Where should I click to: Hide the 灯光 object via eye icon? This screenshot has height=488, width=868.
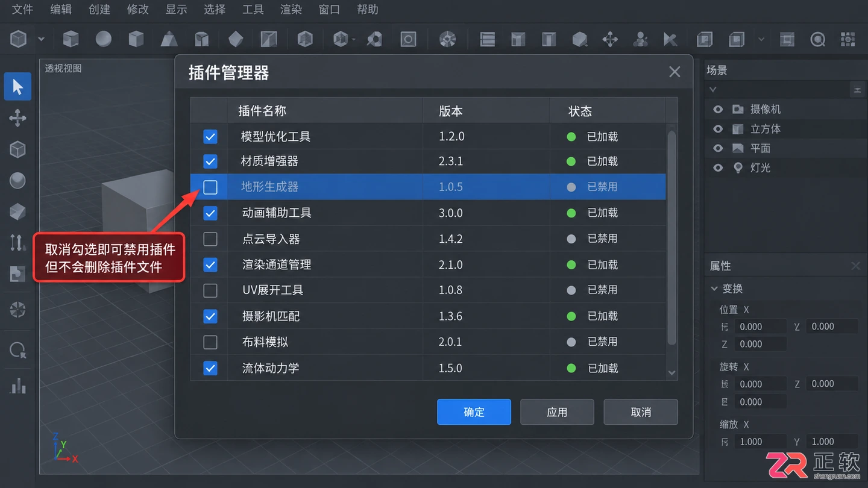(718, 167)
